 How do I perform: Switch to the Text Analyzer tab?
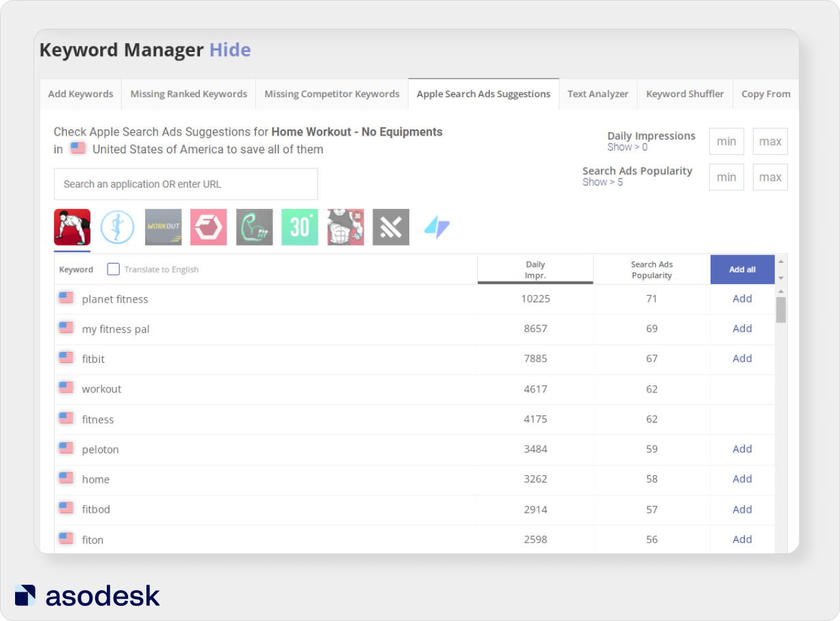pos(598,94)
